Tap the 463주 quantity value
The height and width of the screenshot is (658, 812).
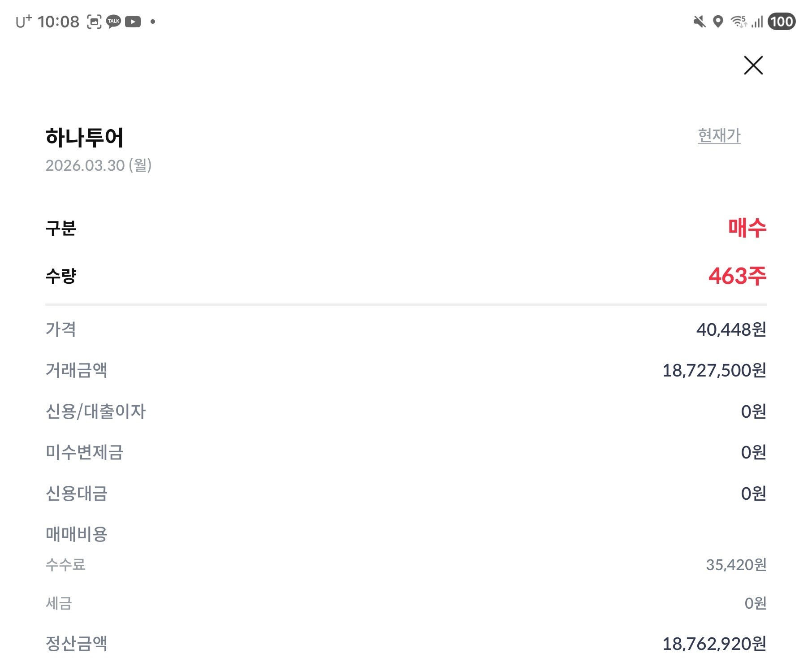(x=737, y=276)
